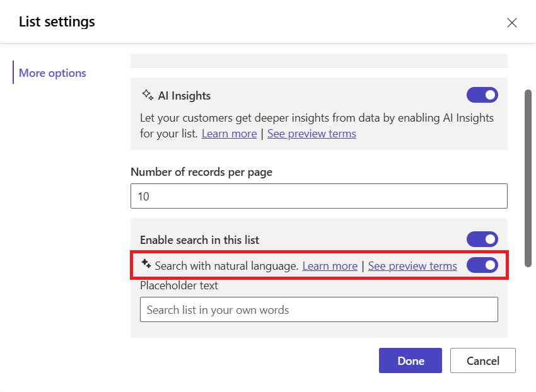Open See preview terms under AI Insights

[x=312, y=133]
